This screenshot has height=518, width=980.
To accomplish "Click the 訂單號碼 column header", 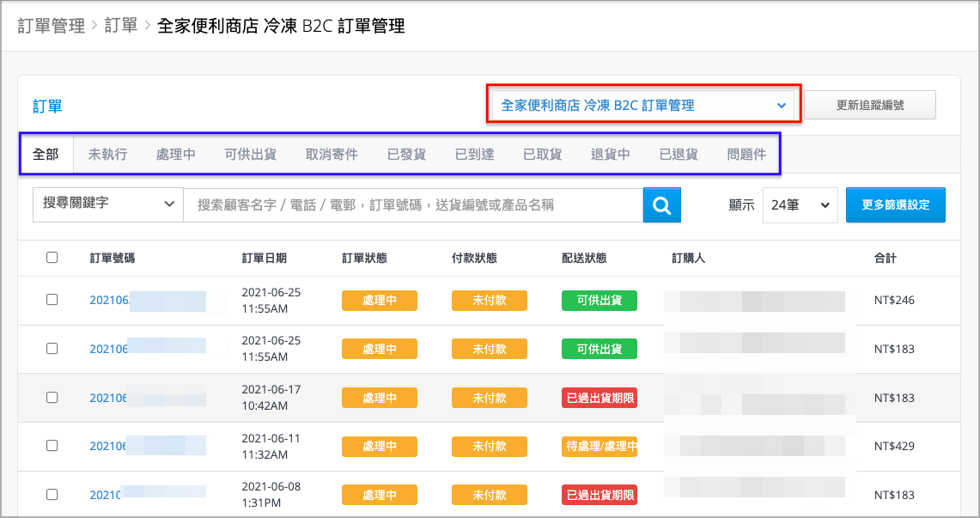I will (113, 258).
